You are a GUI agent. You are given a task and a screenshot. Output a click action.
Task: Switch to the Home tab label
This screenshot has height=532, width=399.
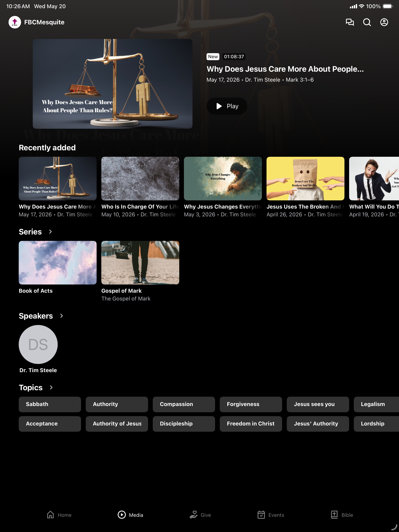pos(64,515)
